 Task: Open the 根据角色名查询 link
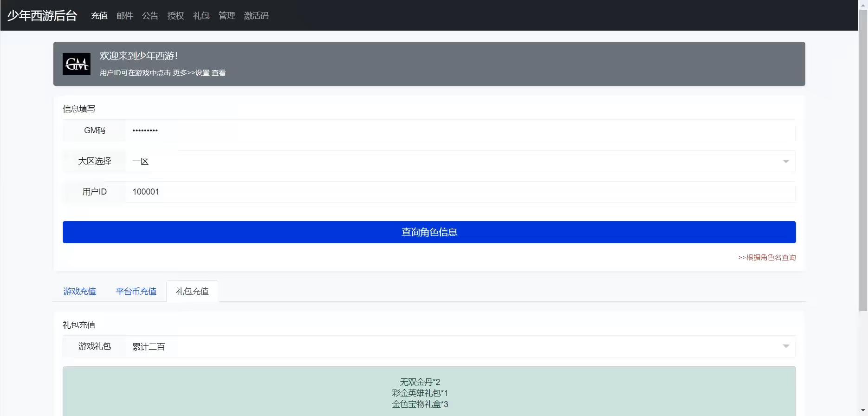pyautogui.click(x=767, y=257)
